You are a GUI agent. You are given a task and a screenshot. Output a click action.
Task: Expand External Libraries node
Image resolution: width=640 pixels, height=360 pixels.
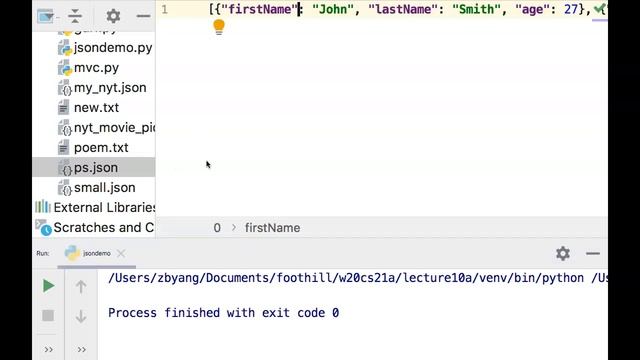(95, 207)
